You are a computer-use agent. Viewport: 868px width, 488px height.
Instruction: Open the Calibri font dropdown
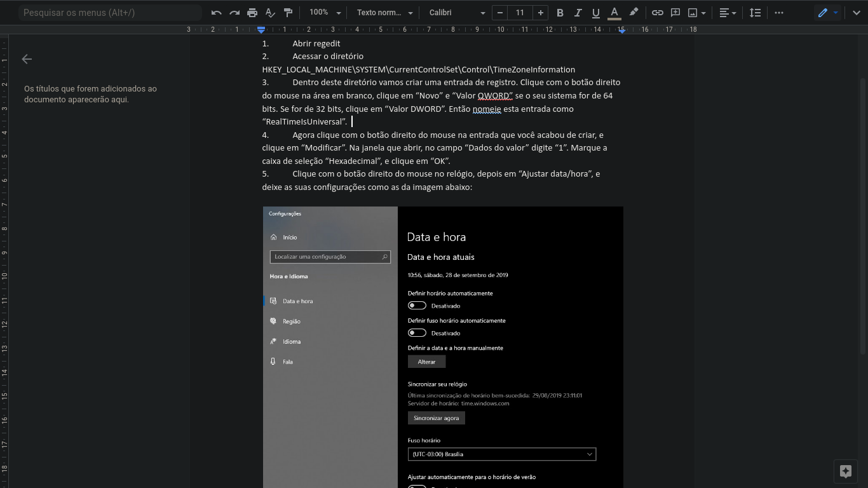point(456,13)
